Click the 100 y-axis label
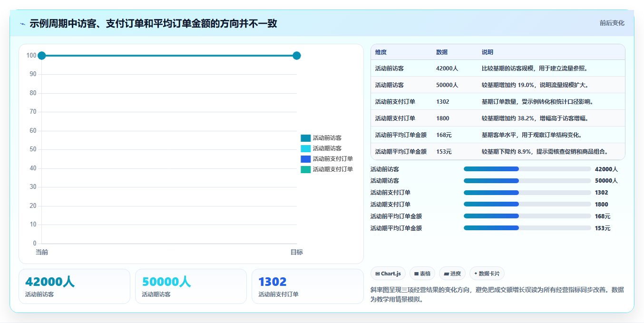Viewport: 644px width, 323px height. pyautogui.click(x=31, y=56)
